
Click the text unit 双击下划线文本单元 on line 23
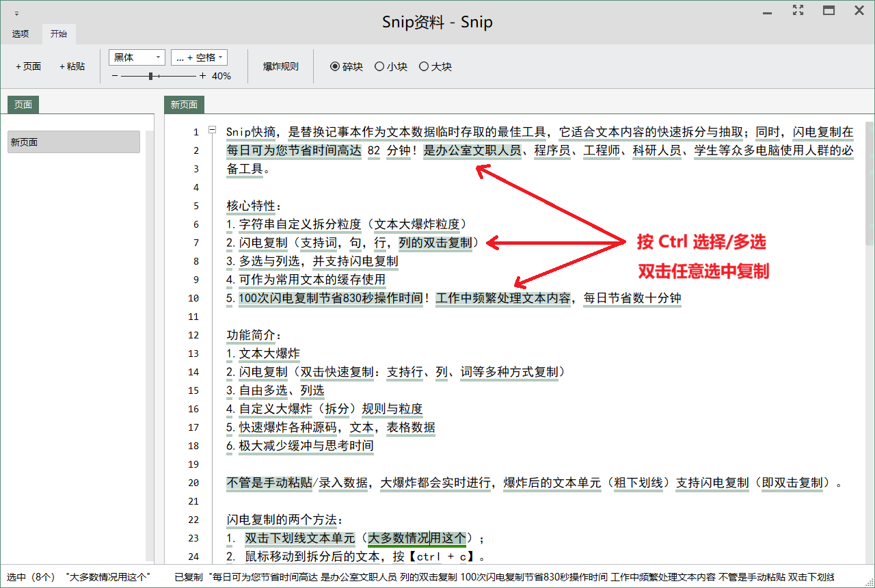(300, 538)
